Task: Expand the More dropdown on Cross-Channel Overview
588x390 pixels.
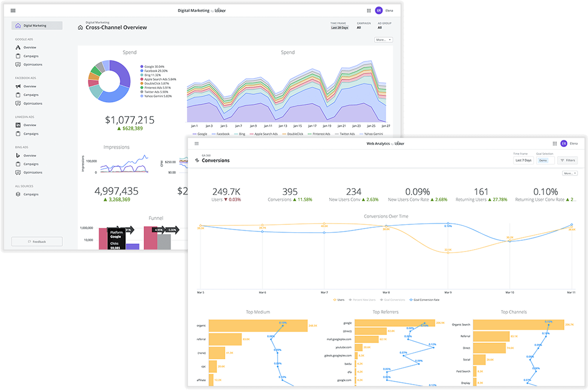Action: (383, 40)
